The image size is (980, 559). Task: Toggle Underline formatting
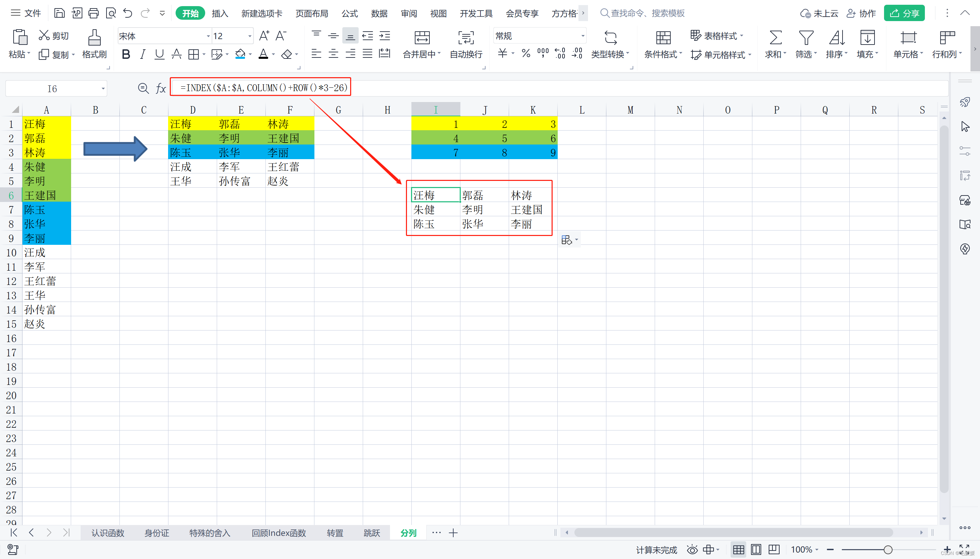[x=160, y=54]
